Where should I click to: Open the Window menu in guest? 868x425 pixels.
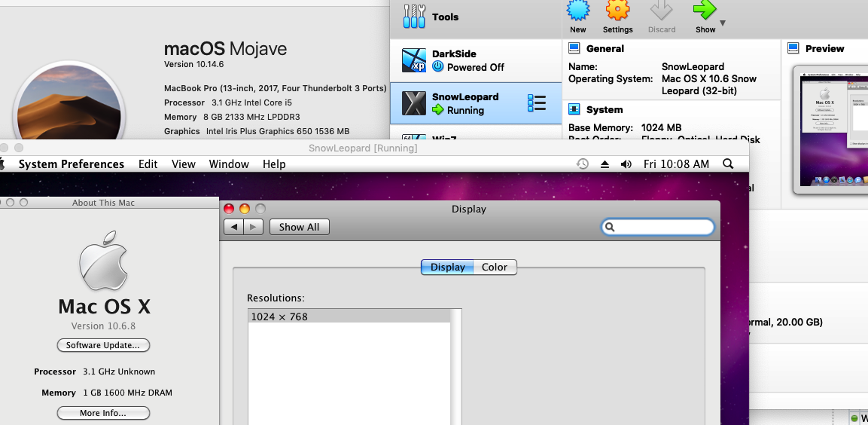click(229, 164)
